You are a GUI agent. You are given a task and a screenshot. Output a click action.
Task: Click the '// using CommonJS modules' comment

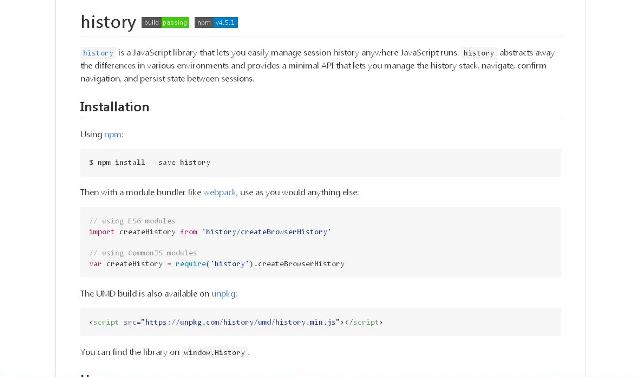(x=143, y=253)
